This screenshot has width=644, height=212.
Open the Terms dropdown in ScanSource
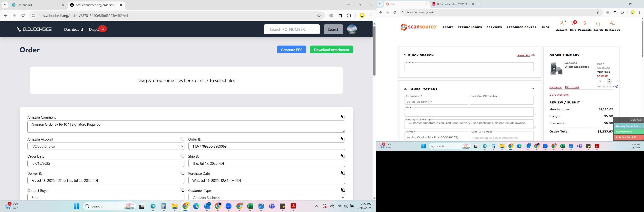tap(436, 136)
